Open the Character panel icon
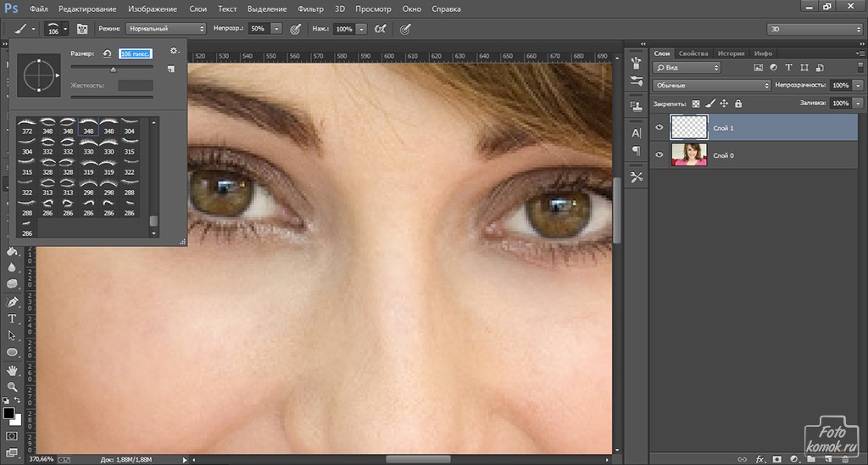 click(x=636, y=133)
